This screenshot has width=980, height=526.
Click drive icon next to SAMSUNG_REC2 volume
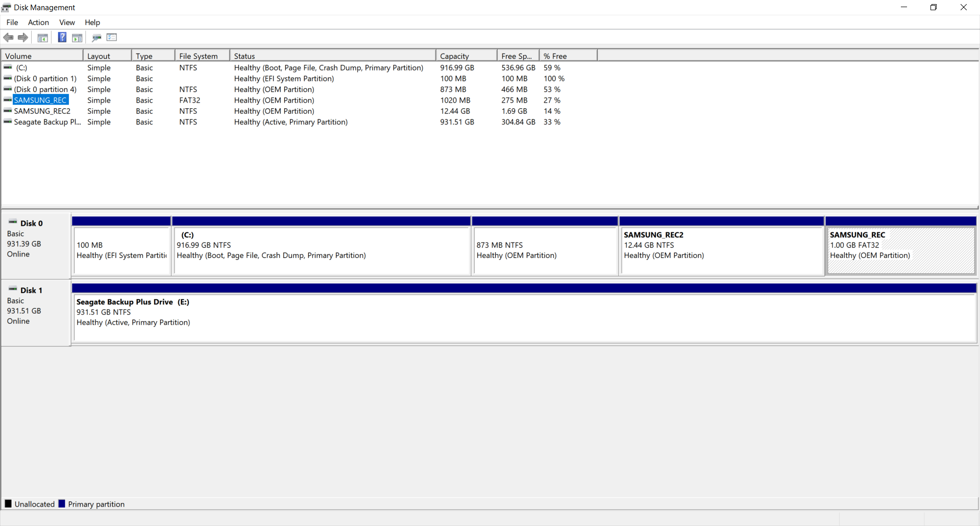(x=8, y=111)
